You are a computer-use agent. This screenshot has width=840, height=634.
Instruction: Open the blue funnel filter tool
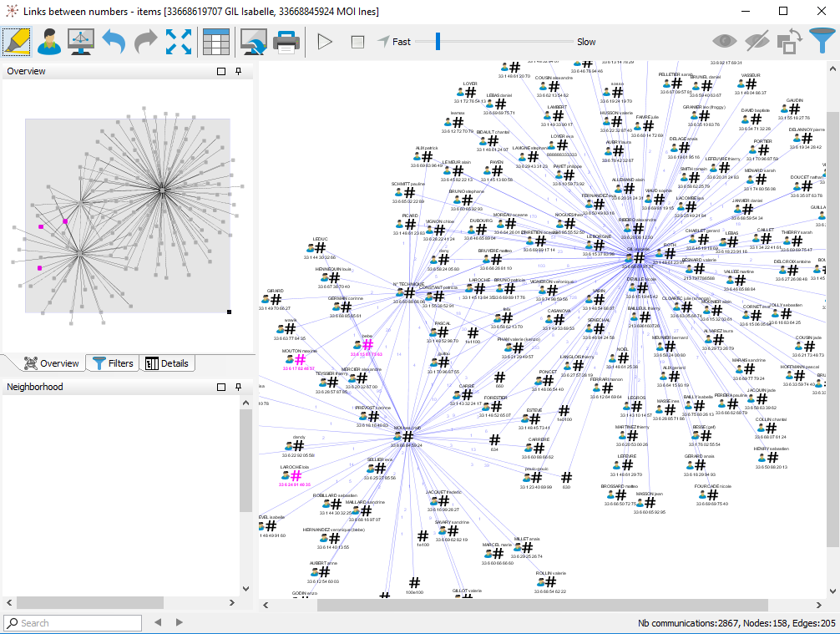click(x=822, y=41)
